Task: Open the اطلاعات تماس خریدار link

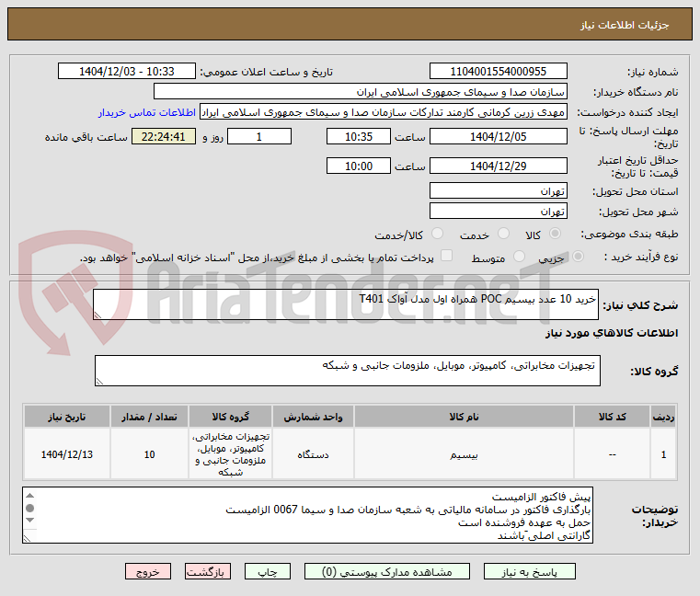Action: 147,112
